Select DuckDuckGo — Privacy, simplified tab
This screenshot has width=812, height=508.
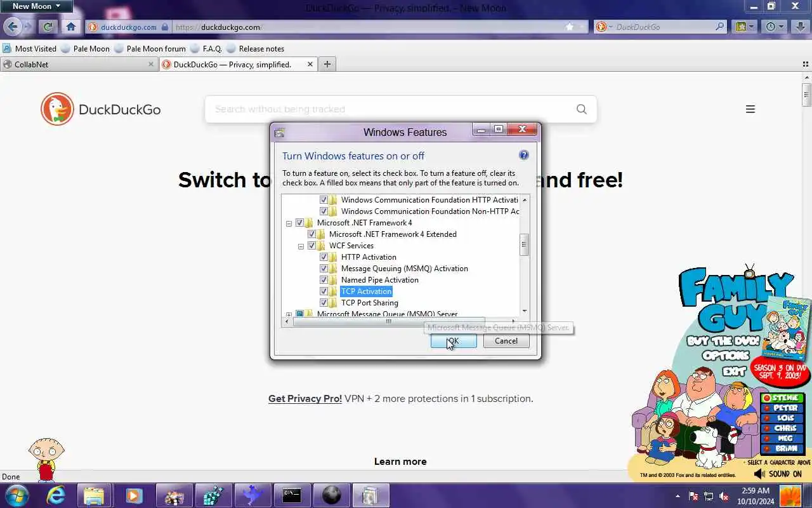tap(238, 64)
